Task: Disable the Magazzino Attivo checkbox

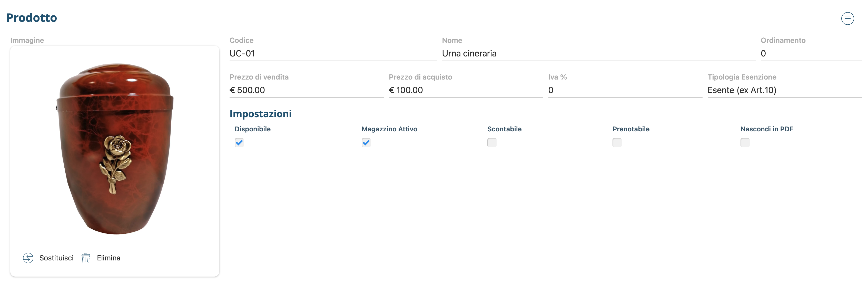Action: (366, 143)
